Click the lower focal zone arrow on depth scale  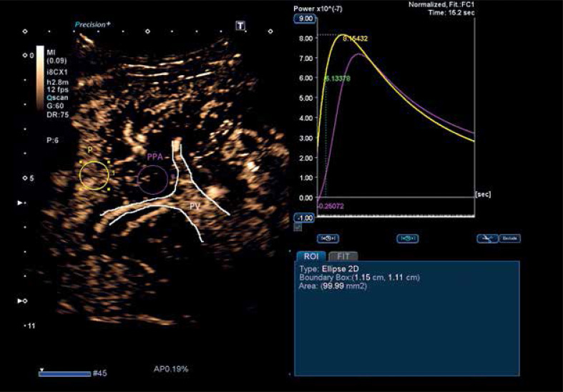21,301
